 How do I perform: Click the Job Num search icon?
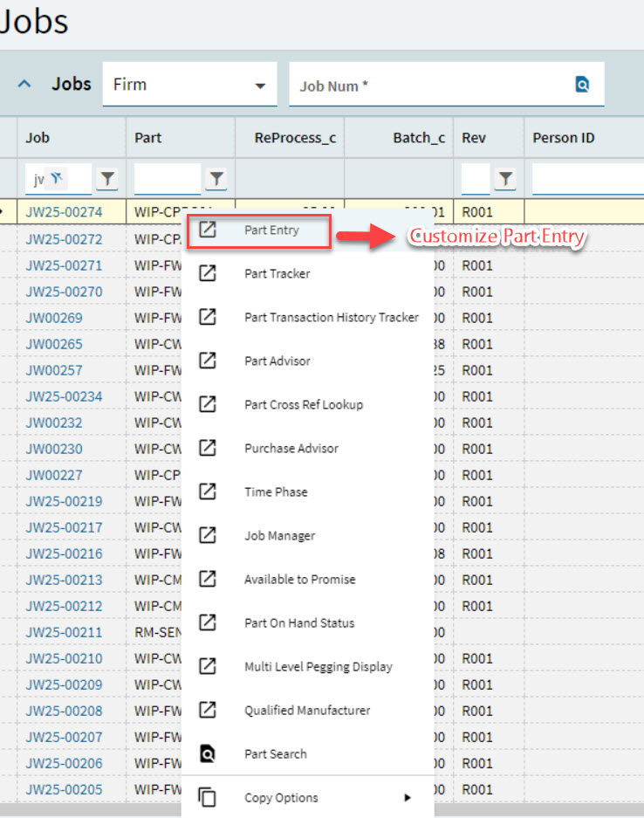(x=582, y=84)
